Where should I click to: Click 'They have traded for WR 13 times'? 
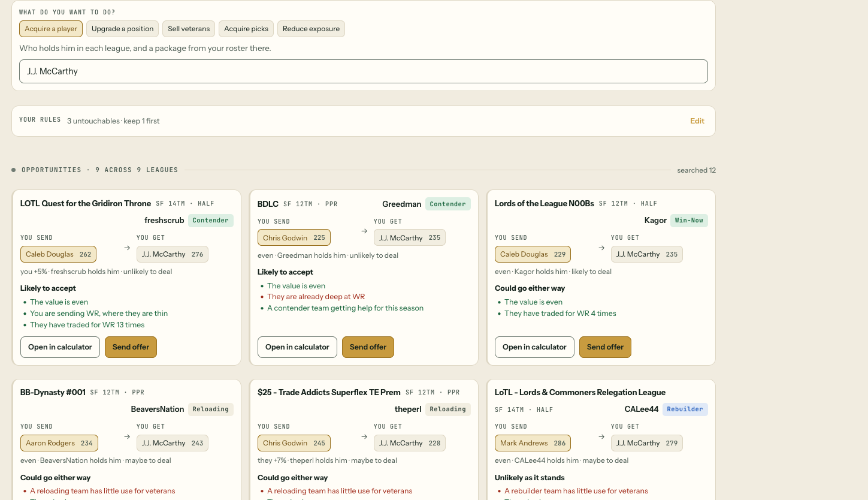(x=87, y=325)
